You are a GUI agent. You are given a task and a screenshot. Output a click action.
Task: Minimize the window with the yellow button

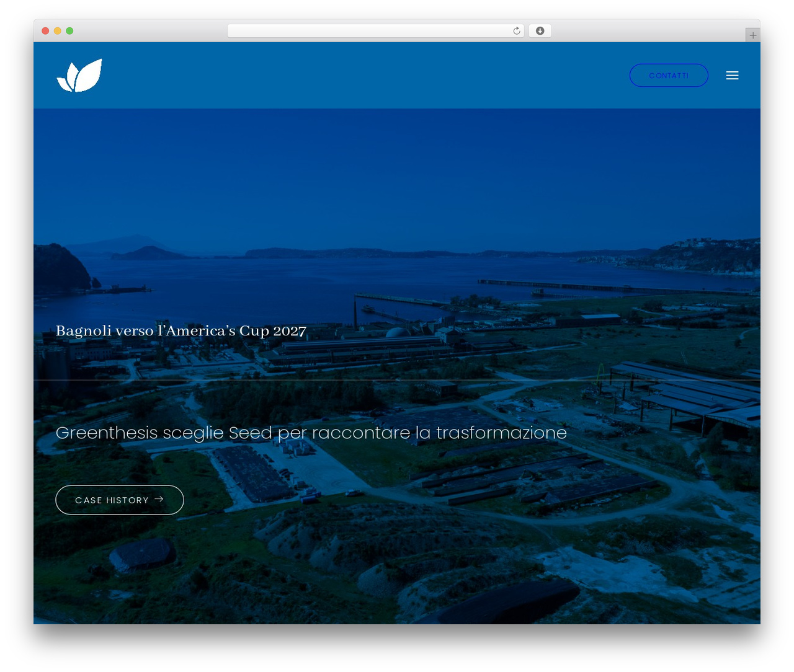point(58,31)
